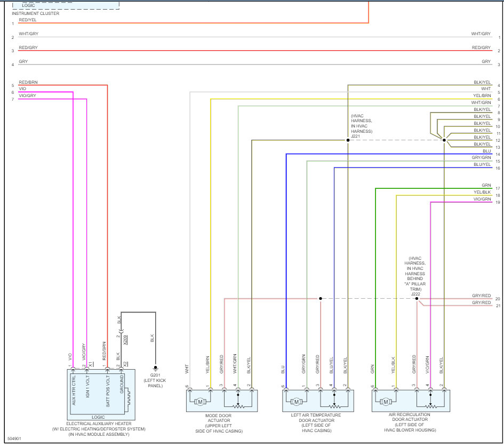
Task: Select the GRY/RED label at right pin 21
Action: pos(482,302)
